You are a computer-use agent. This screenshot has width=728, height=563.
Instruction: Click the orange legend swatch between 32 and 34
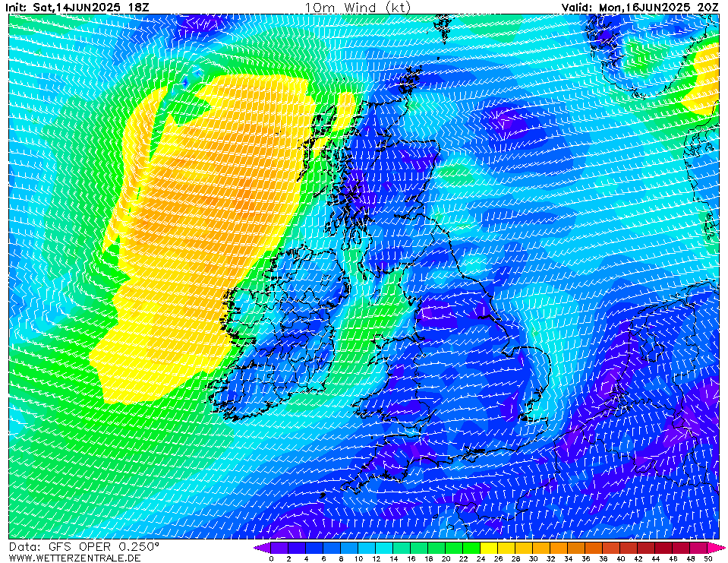559,548
